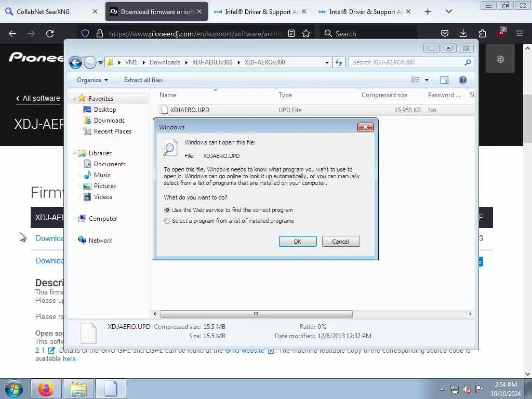
Task: Click file list scroll right arrow
Action: (x=470, y=314)
